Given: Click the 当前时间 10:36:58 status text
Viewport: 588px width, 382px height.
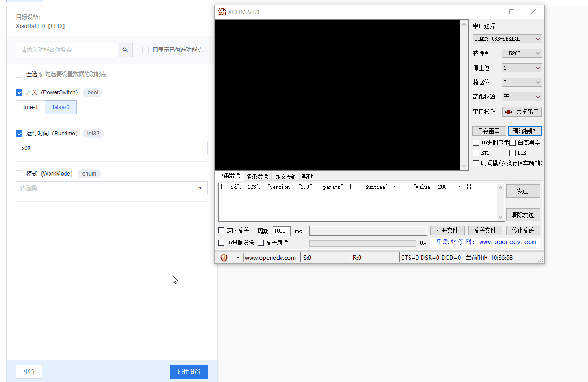Looking at the screenshot, I should 489,258.
